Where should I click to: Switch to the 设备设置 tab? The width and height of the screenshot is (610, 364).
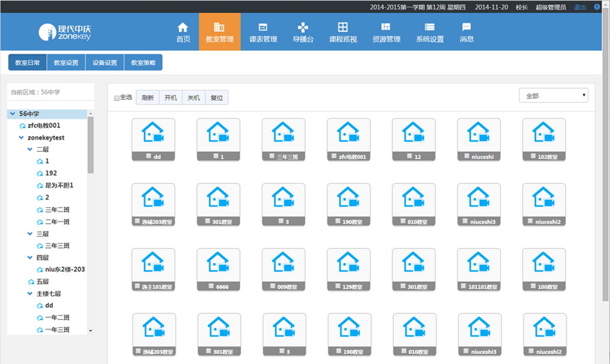pos(104,63)
